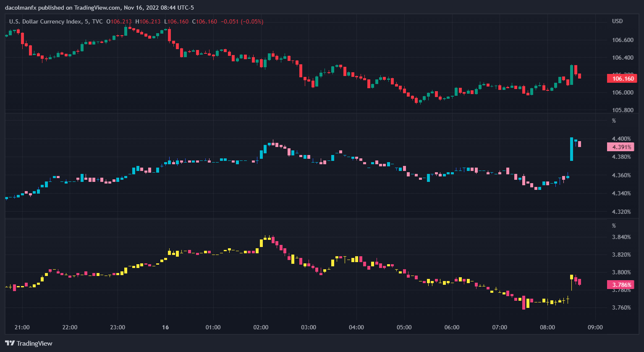Click the 04:00 time axis label
This screenshot has width=644, height=352.
coord(356,327)
